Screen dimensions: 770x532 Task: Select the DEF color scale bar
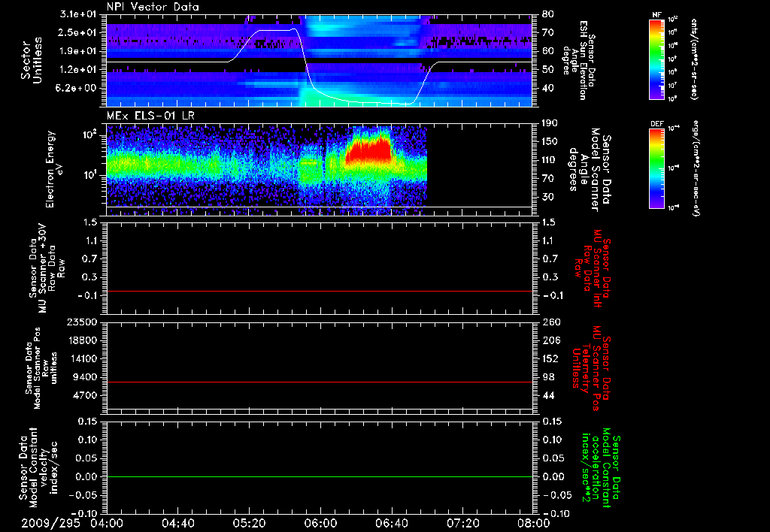(x=656, y=168)
